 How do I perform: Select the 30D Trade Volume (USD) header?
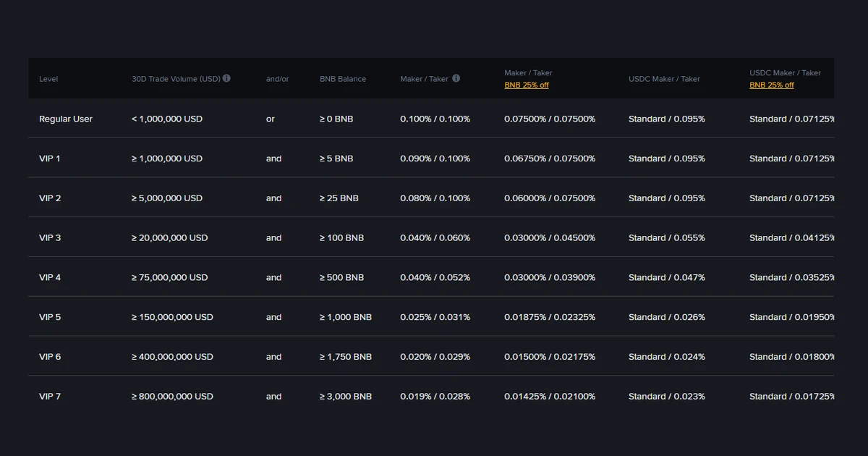coord(176,79)
